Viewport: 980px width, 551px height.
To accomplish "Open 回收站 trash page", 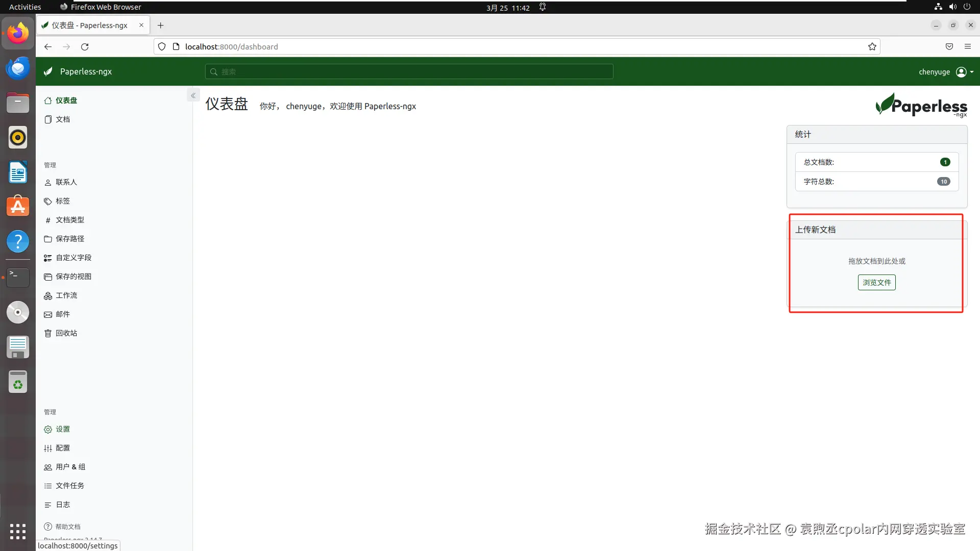I will coord(61,333).
